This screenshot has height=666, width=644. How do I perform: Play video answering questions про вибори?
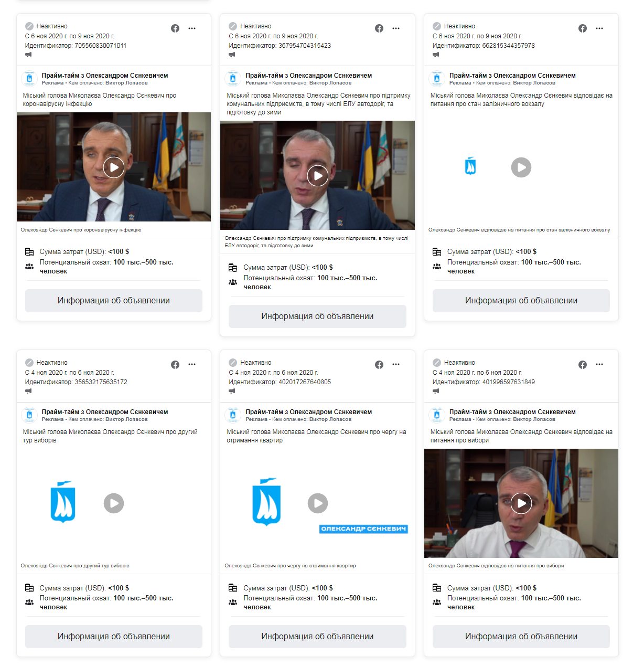pos(521,503)
